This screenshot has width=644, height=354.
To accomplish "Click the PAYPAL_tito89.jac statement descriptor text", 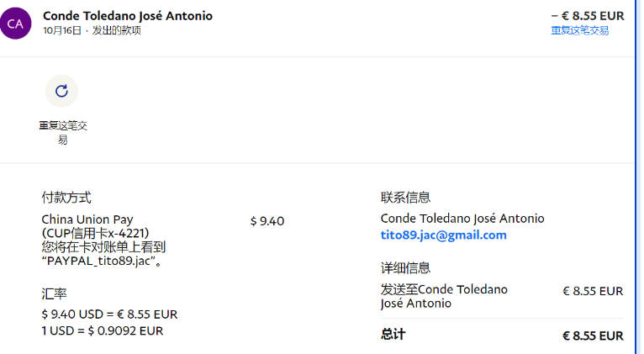I will pyautogui.click(x=101, y=261).
